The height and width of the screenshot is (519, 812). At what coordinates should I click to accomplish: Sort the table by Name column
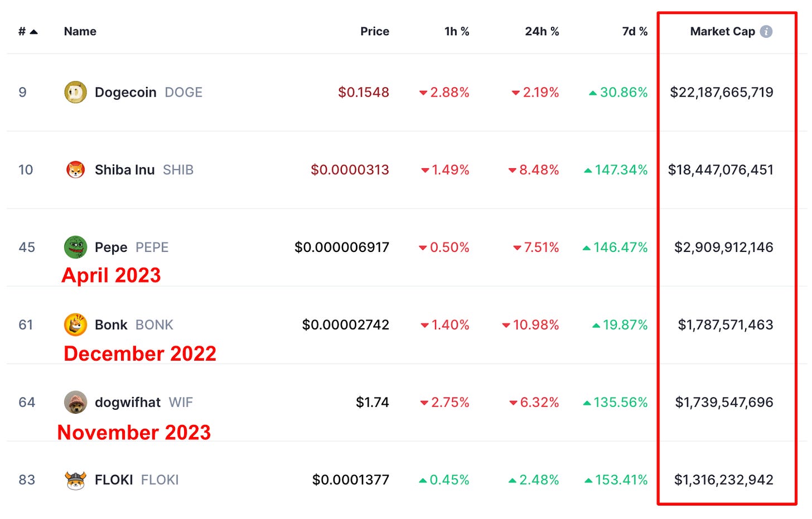[x=80, y=32]
